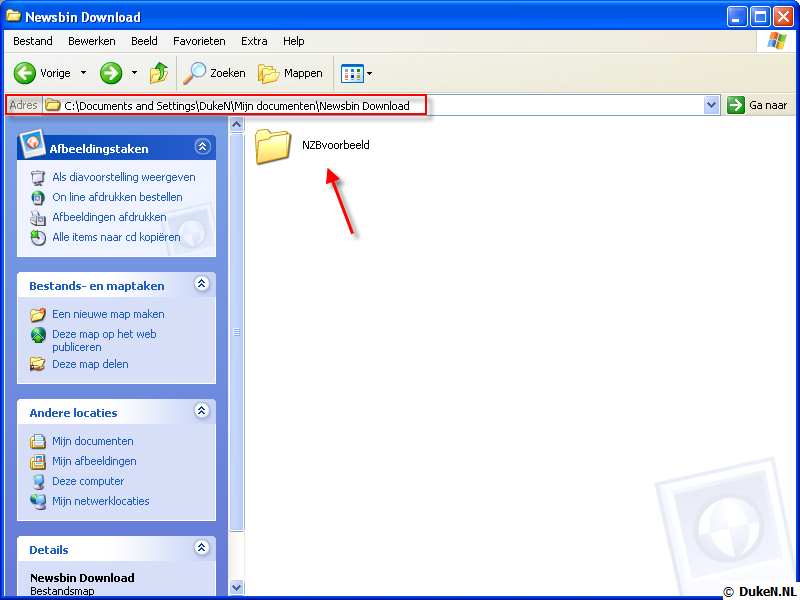
Task: Open the Beeld menu
Action: point(144,41)
